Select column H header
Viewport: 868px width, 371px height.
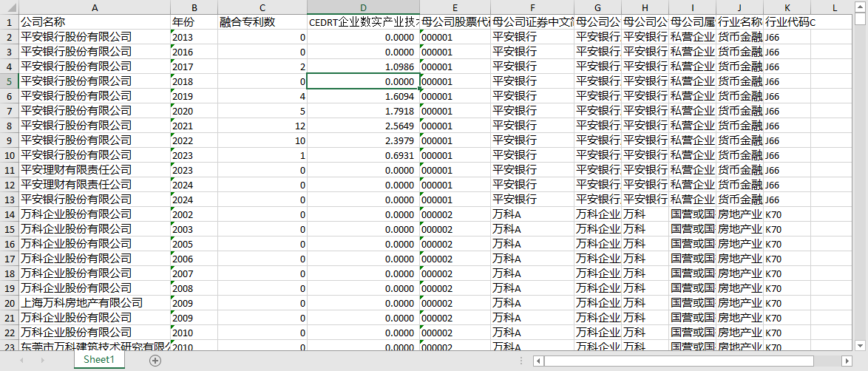645,7
